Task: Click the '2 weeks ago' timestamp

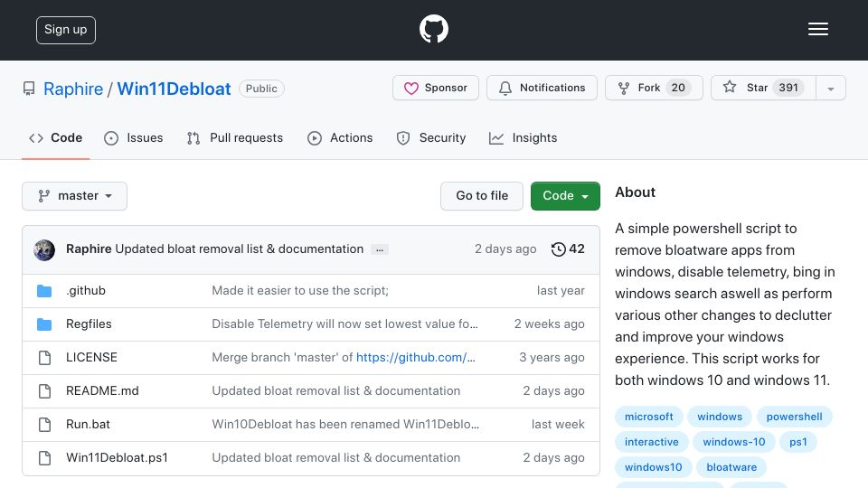Action: click(x=549, y=324)
